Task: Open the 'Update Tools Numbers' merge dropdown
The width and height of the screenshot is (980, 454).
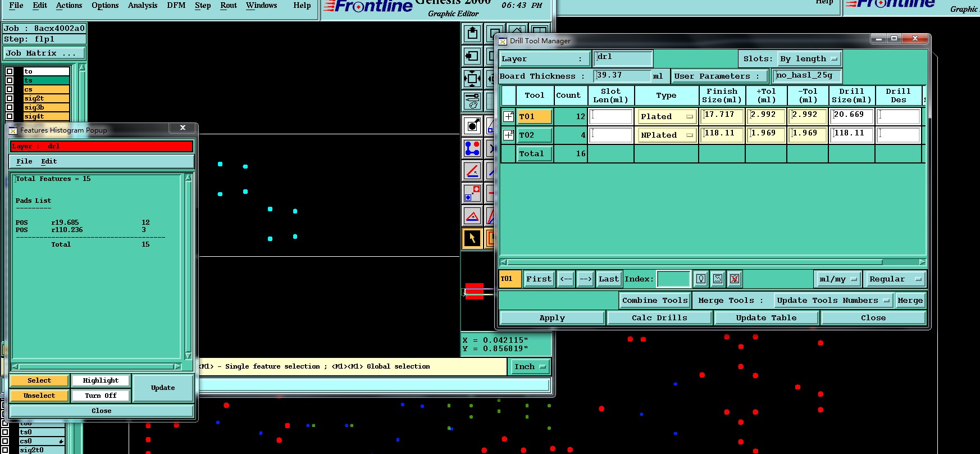Action: pyautogui.click(x=833, y=300)
